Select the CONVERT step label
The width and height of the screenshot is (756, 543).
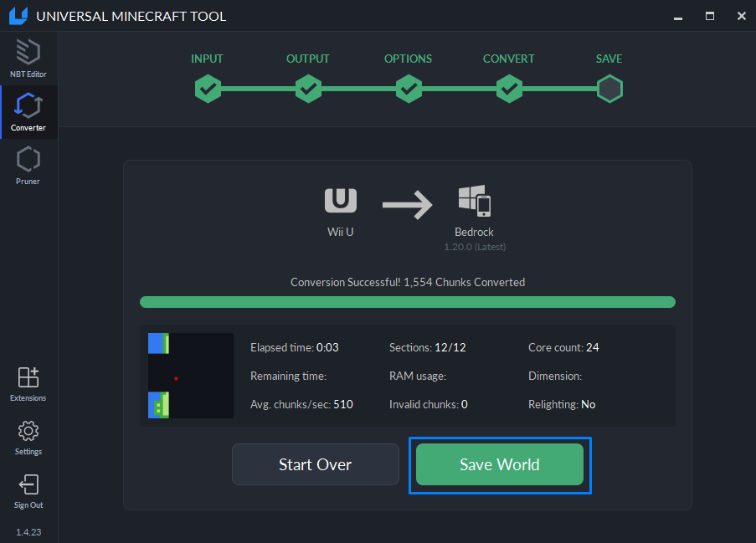pyautogui.click(x=509, y=59)
